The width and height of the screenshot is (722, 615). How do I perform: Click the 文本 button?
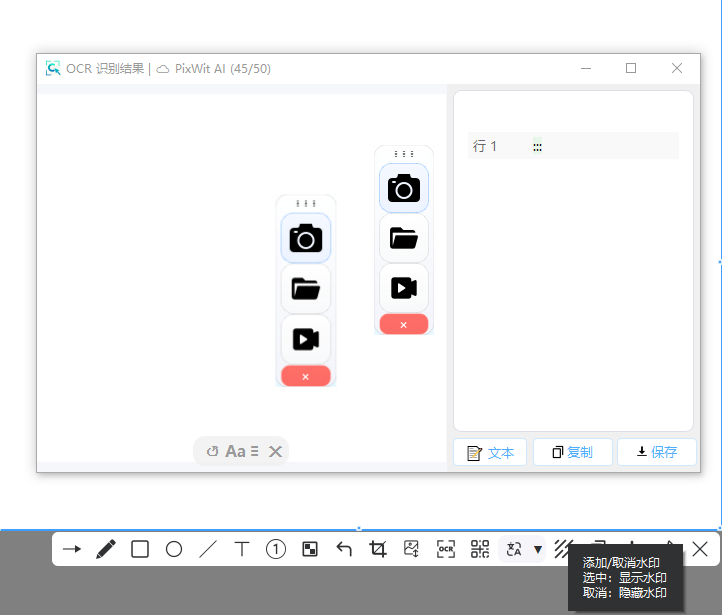coord(490,453)
